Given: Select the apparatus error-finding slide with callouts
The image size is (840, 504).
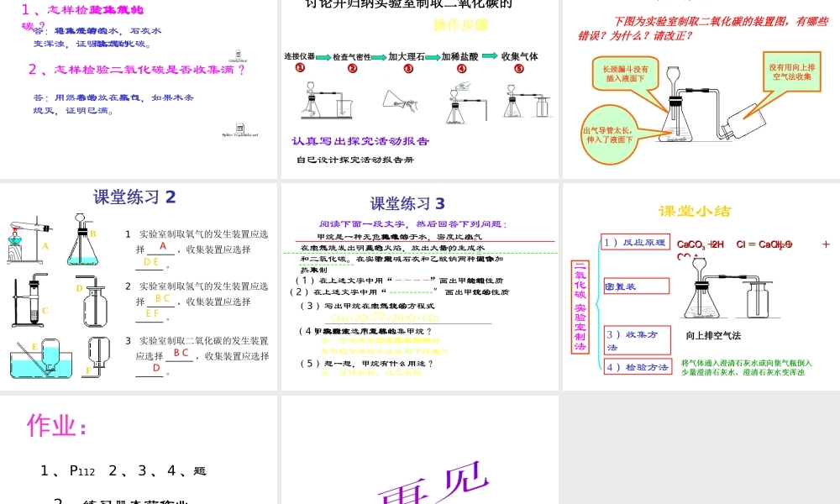Looking at the screenshot, I should 701,89.
